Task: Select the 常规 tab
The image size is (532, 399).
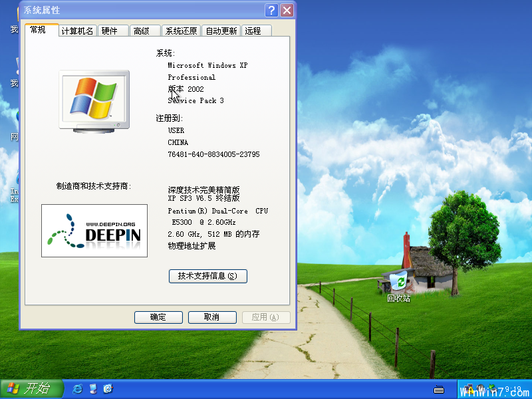Action: tap(42, 30)
